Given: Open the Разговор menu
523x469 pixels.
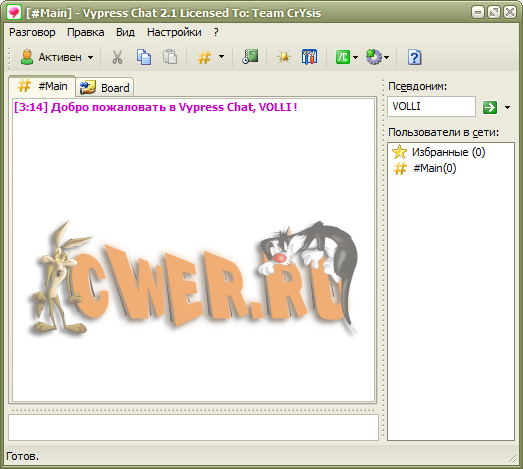Looking at the screenshot, I should point(32,32).
